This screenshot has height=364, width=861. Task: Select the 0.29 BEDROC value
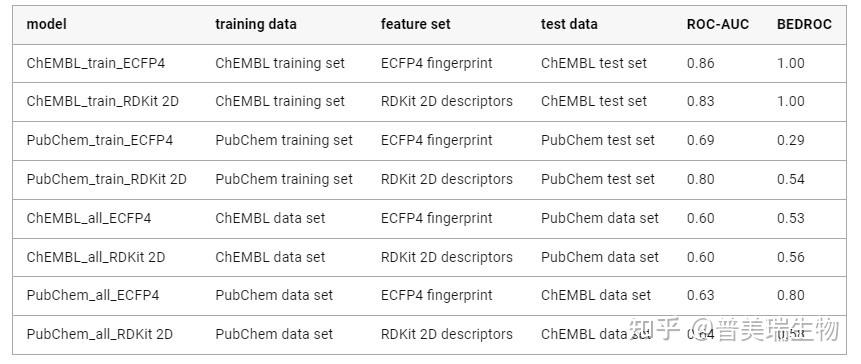click(x=791, y=141)
